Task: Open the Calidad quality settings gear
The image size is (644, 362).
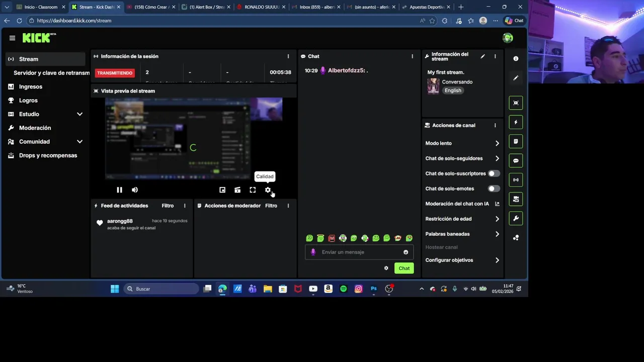Action: (268, 190)
